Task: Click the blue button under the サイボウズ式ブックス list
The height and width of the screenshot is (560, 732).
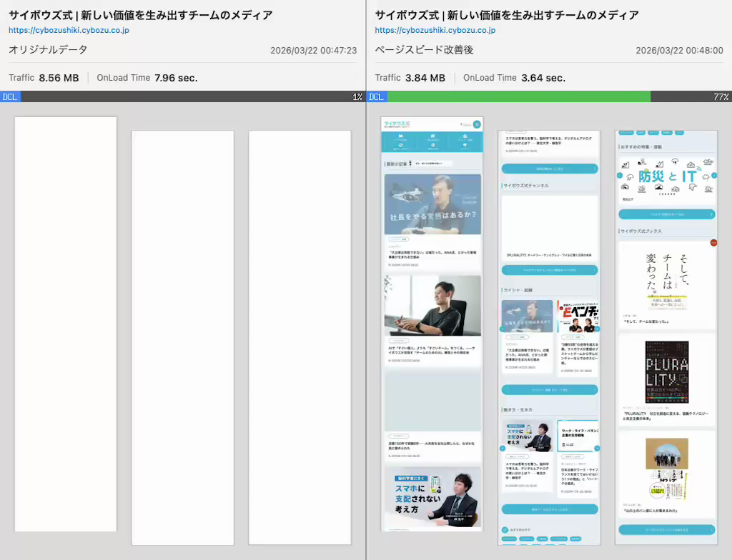Action: click(x=666, y=530)
